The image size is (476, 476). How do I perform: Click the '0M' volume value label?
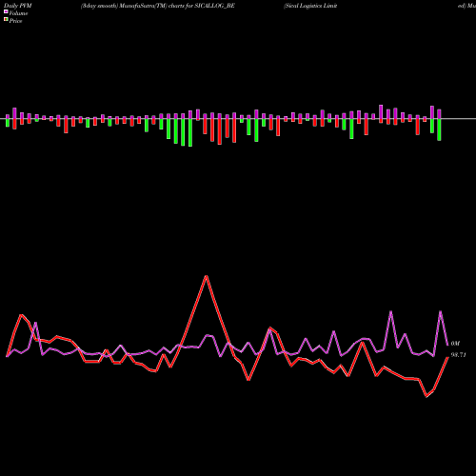click(x=455, y=344)
